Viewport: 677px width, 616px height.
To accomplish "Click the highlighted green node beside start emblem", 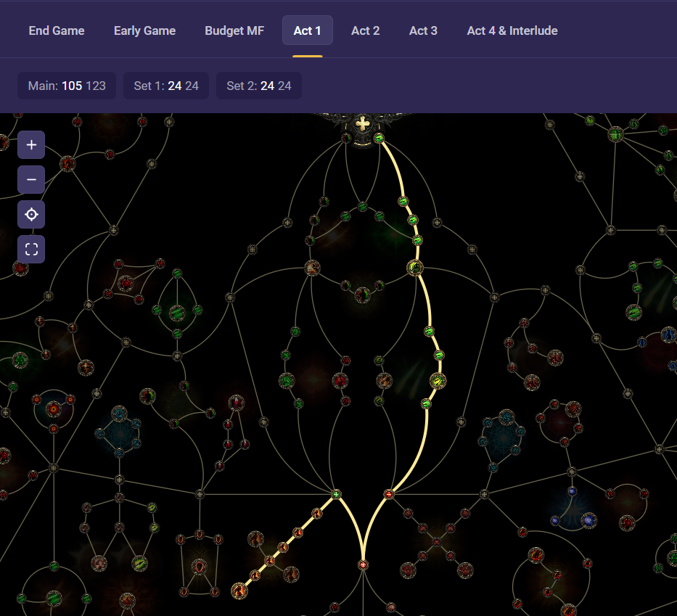I will point(379,138).
